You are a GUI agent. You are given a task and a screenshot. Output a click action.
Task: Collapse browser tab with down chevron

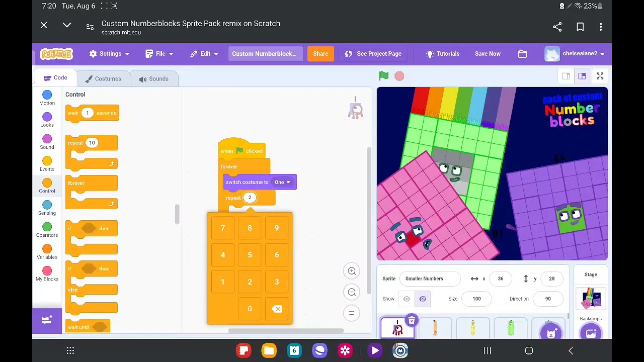point(66,25)
